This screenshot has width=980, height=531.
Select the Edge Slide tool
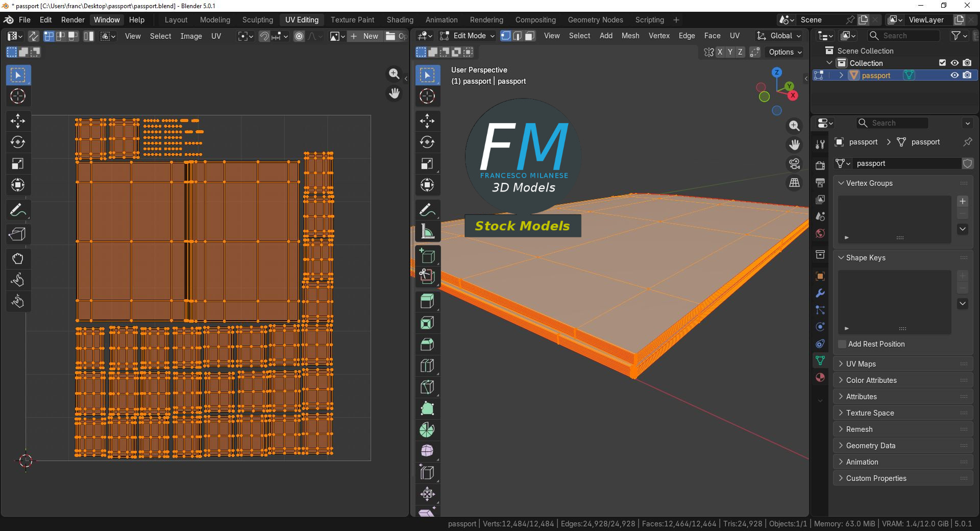pyautogui.click(x=428, y=473)
